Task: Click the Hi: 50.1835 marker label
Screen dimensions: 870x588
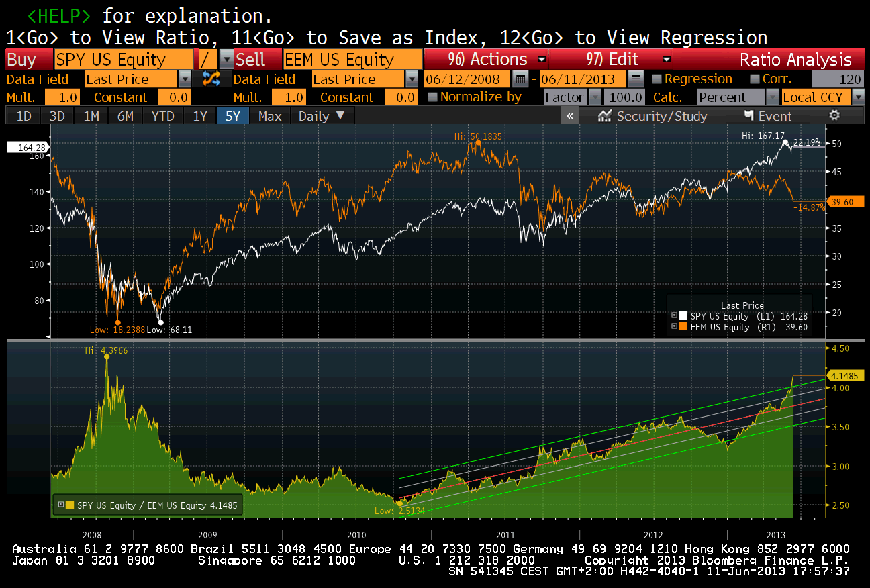Action: tap(478, 136)
